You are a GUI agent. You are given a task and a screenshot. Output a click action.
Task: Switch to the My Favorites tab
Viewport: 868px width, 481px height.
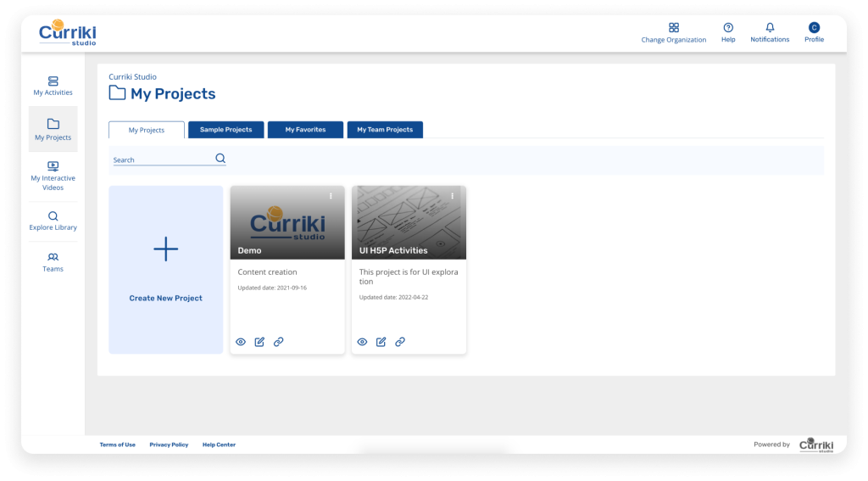[x=305, y=130]
